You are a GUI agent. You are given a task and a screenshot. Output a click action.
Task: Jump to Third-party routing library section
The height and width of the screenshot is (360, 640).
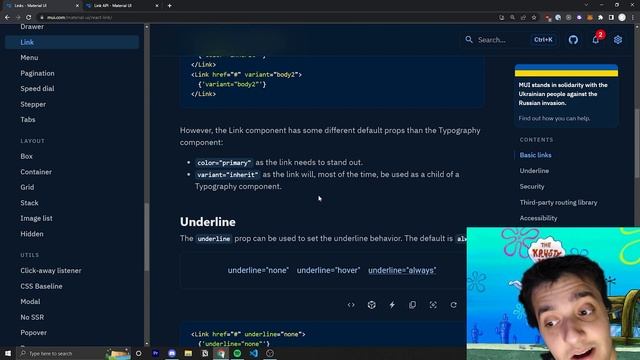click(558, 202)
